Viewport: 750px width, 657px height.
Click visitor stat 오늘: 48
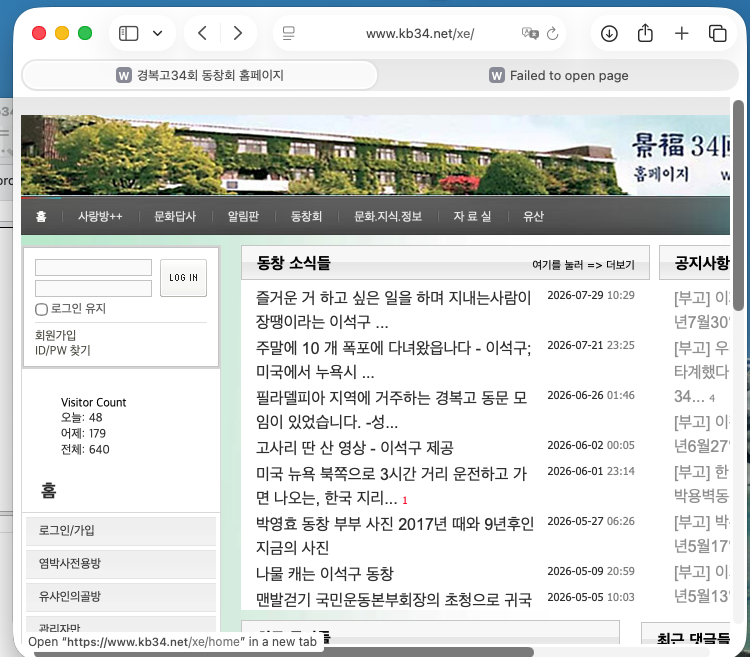(81, 417)
